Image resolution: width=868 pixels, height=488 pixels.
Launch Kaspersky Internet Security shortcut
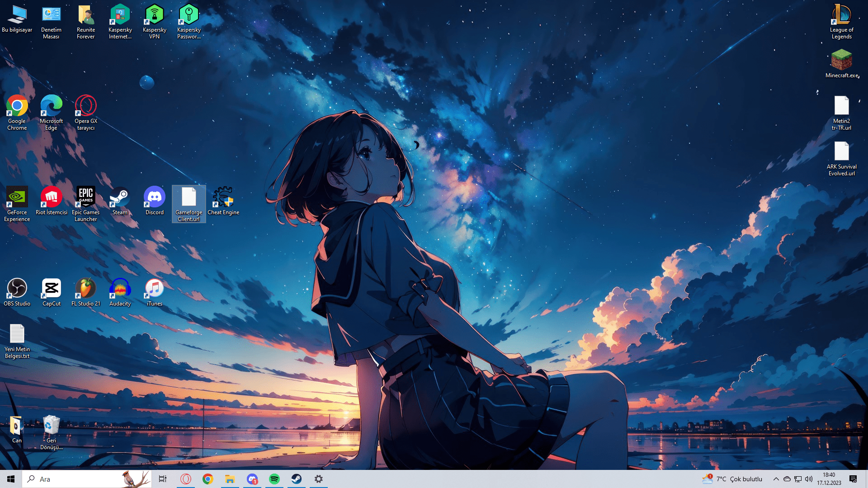pyautogui.click(x=120, y=22)
